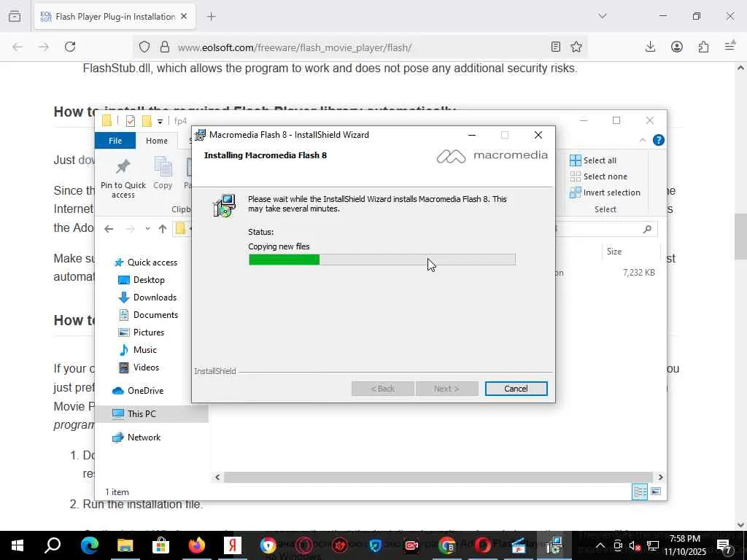Open Pictures in Explorer sidebar

click(141, 332)
